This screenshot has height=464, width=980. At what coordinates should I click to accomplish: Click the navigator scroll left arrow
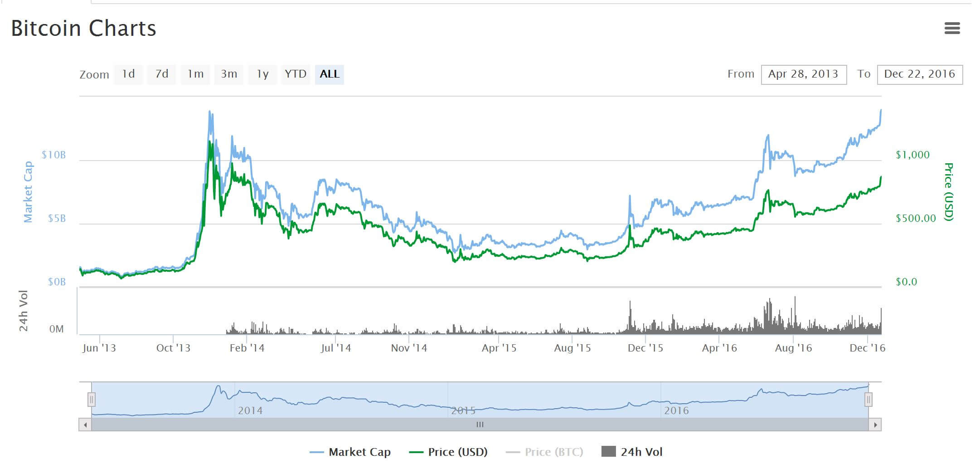click(x=85, y=425)
